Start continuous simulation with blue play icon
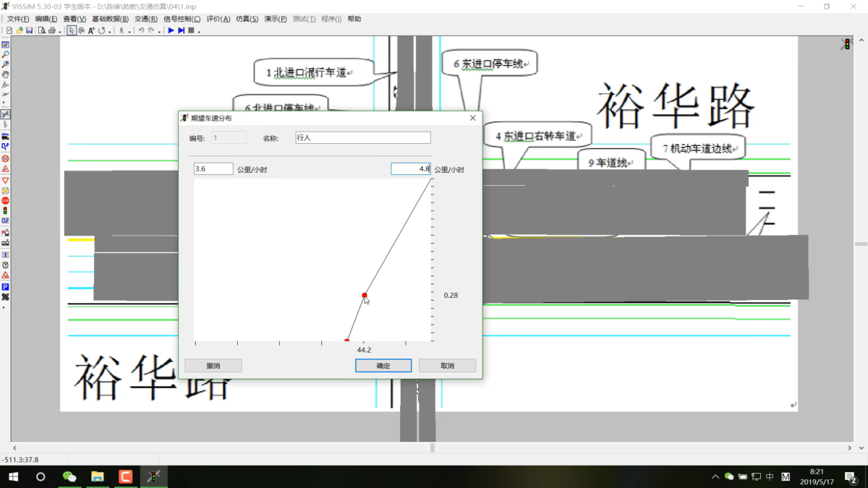The height and width of the screenshot is (488, 868). click(171, 30)
